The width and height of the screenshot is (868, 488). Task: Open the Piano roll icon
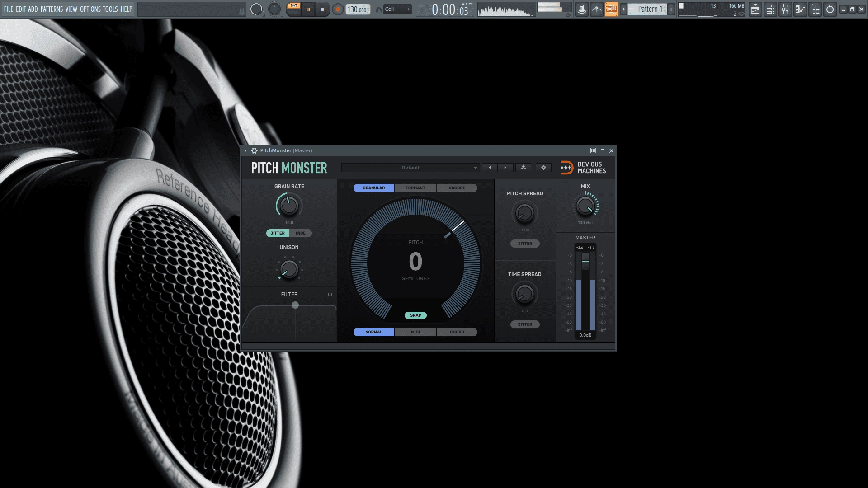click(x=800, y=9)
